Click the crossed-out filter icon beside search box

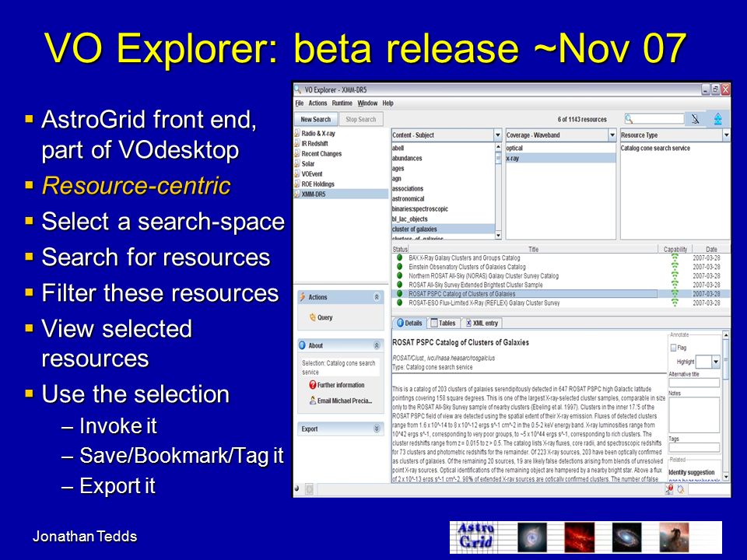[696, 119]
